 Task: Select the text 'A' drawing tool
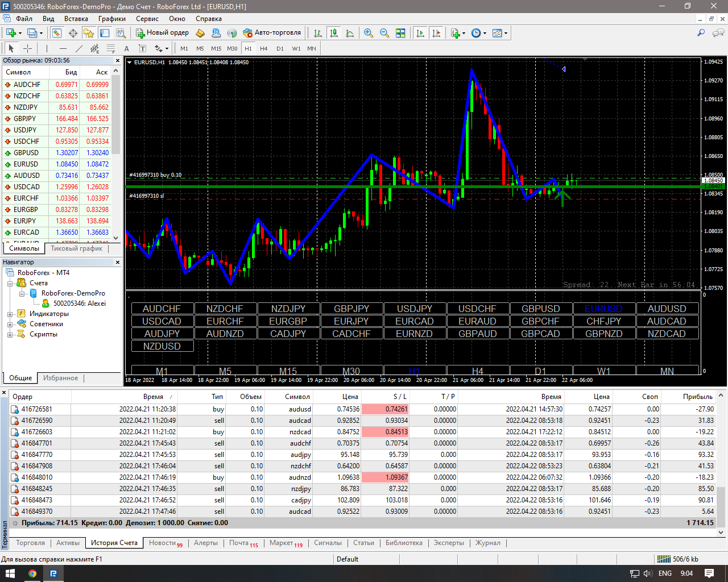point(127,48)
